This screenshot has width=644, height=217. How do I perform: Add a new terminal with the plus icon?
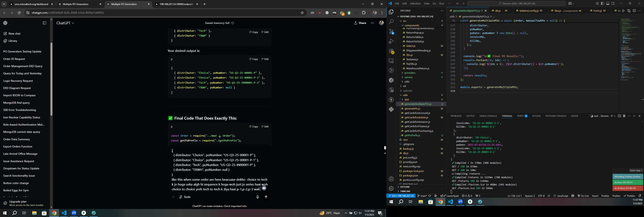612,116
